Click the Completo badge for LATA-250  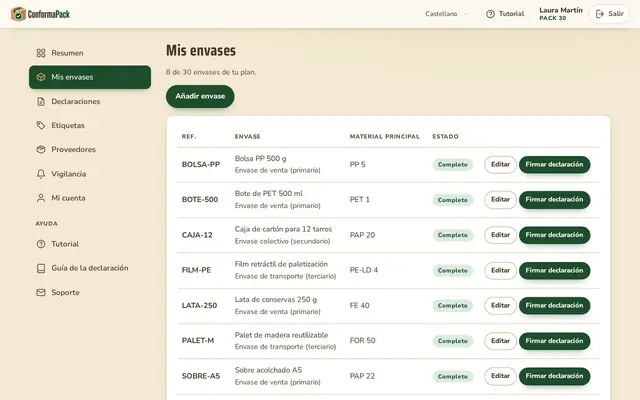(x=452, y=306)
